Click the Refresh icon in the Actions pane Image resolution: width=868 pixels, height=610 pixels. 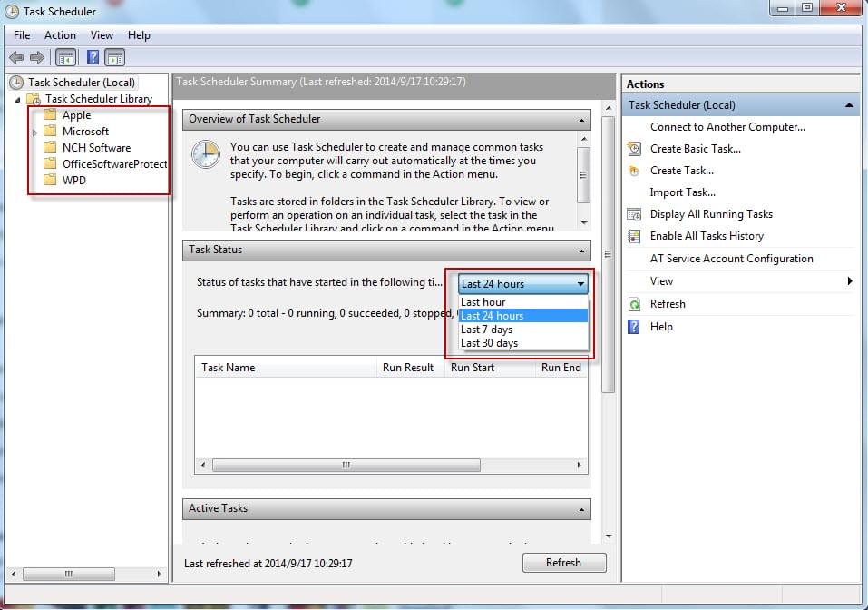click(635, 304)
